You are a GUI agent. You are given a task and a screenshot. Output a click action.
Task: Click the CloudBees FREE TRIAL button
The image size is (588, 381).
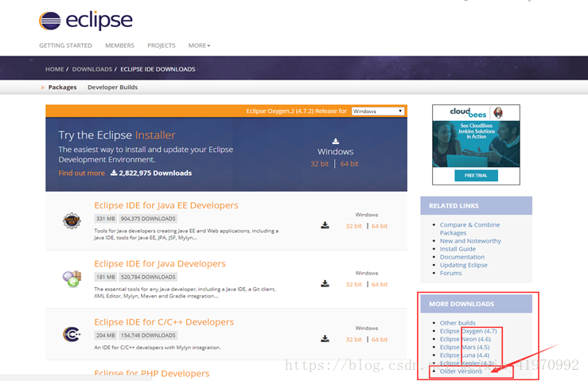[x=477, y=176]
